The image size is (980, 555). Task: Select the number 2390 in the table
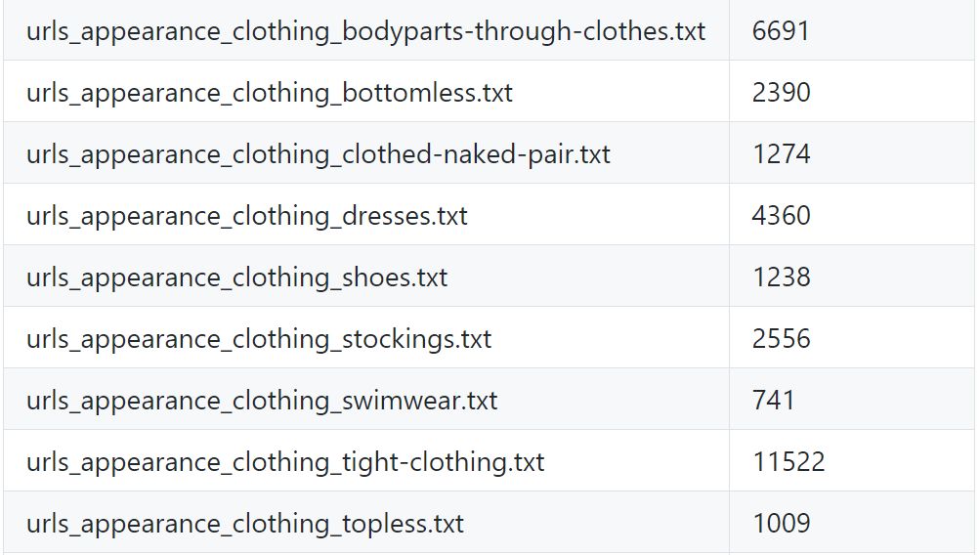pos(781,92)
